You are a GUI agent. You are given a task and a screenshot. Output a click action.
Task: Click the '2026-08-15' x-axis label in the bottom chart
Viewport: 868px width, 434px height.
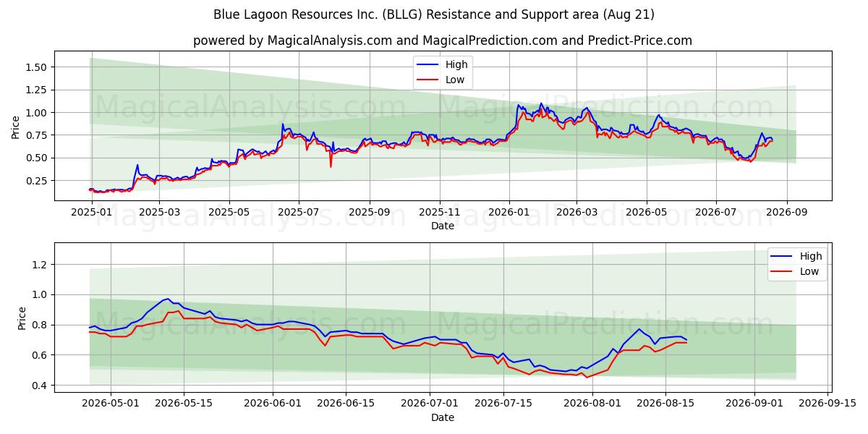coord(666,404)
